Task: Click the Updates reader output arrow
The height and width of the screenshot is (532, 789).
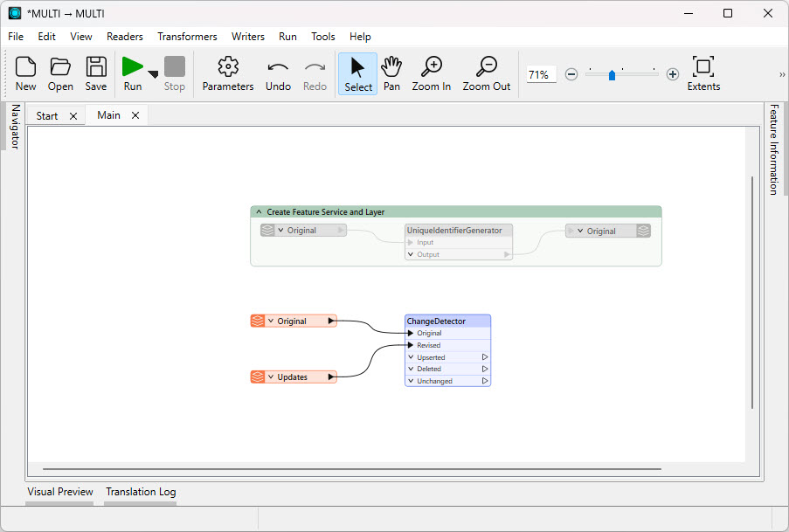Action: click(331, 377)
